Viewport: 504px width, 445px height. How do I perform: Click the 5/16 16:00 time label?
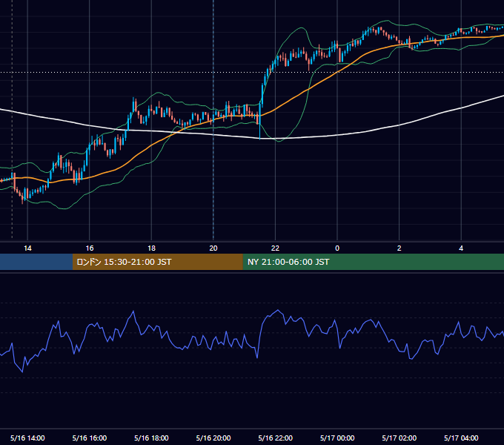pos(90,438)
